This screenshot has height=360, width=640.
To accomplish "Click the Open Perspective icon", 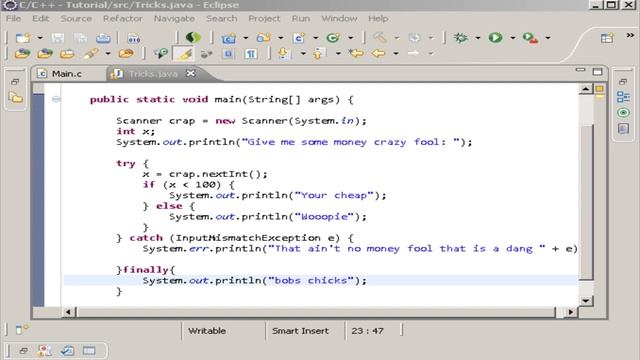I will (607, 38).
